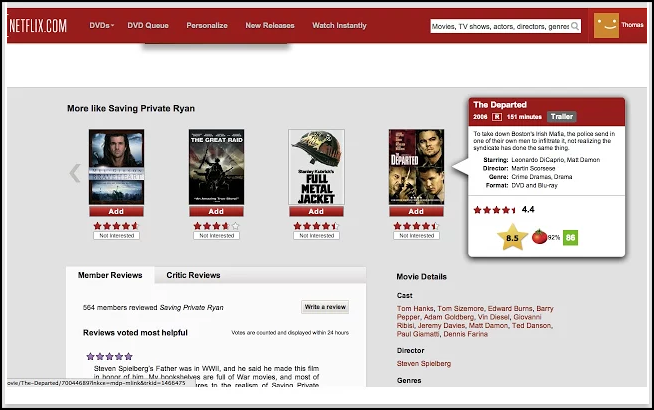Go to New Releases

[x=270, y=25]
